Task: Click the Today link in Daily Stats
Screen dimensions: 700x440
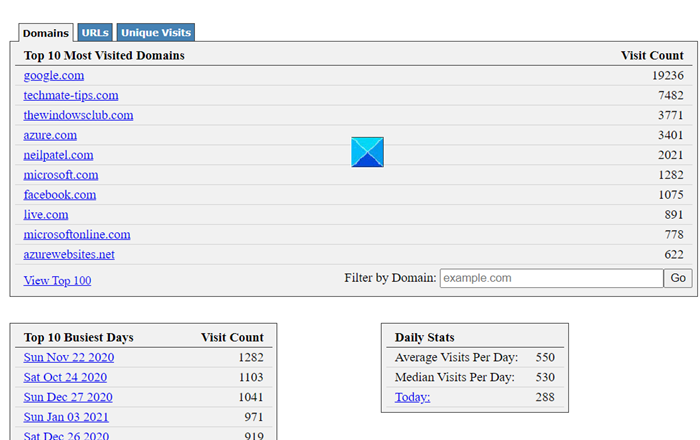Action: click(412, 397)
